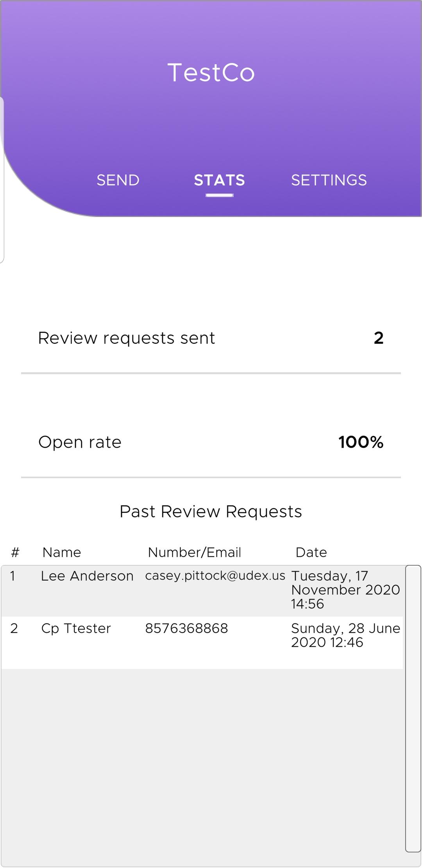The height and width of the screenshot is (868, 422).
Task: Select the Lee Anderson name cell
Action: coord(87,576)
